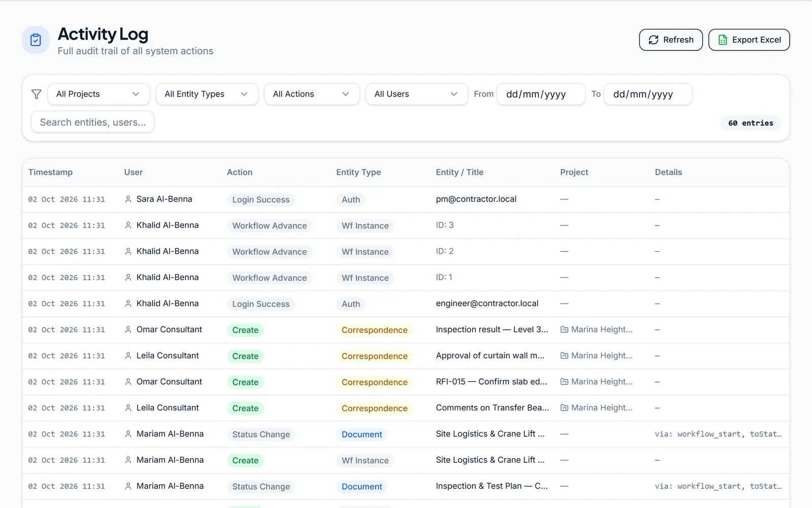The width and height of the screenshot is (812, 508).
Task: Click Mariam Al-Benna in the Inspection & Test Plan row
Action: pyautogui.click(x=170, y=486)
